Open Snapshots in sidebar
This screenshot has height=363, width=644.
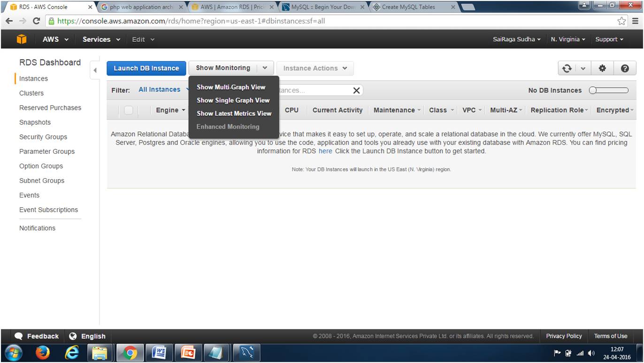pyautogui.click(x=35, y=122)
